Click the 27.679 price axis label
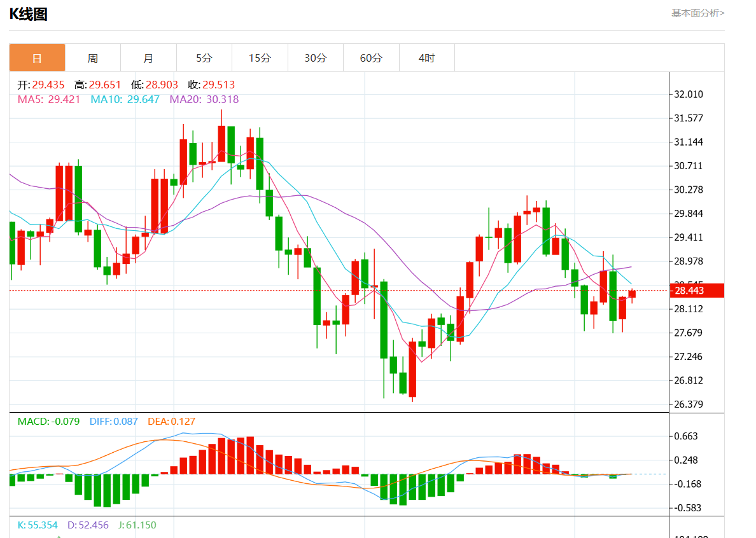Screen dimensions: 756x538 point(689,333)
